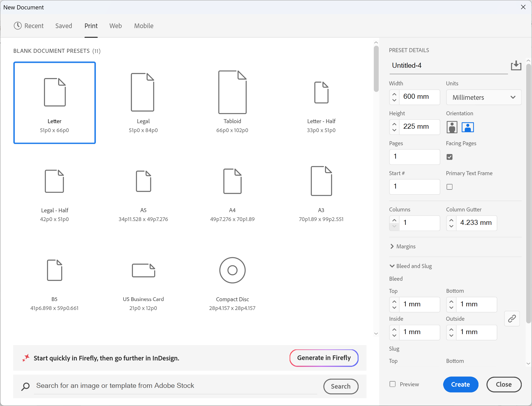Select landscape orientation icon
The height and width of the screenshot is (406, 532).
468,127
